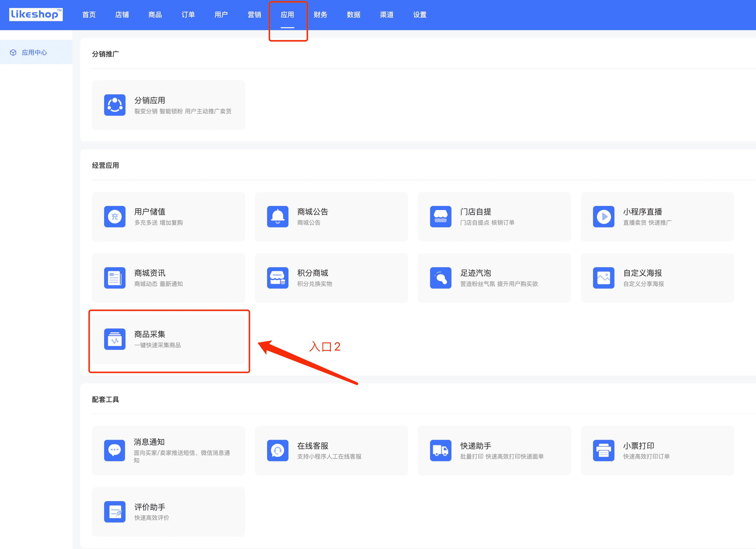
Task: Click the 商城资讯 news icon
Action: pos(115,278)
